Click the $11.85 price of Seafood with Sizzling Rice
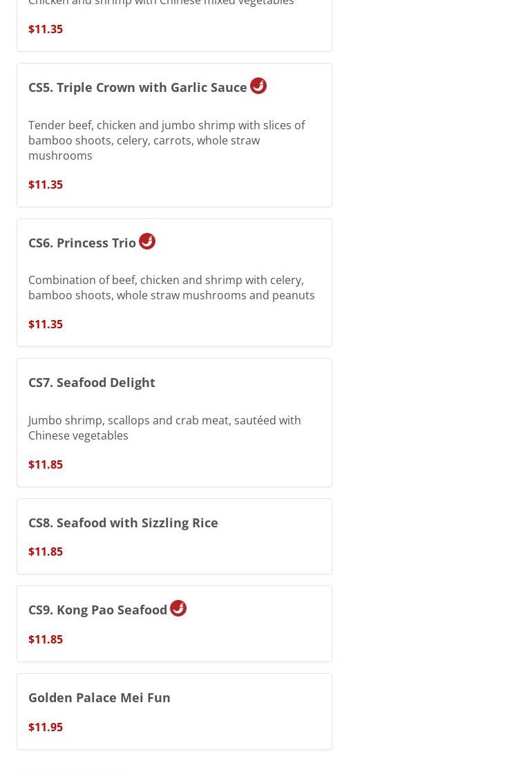 click(46, 552)
